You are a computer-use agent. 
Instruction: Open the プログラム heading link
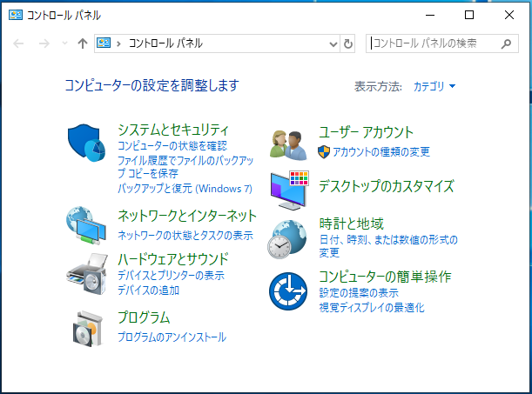coord(144,317)
